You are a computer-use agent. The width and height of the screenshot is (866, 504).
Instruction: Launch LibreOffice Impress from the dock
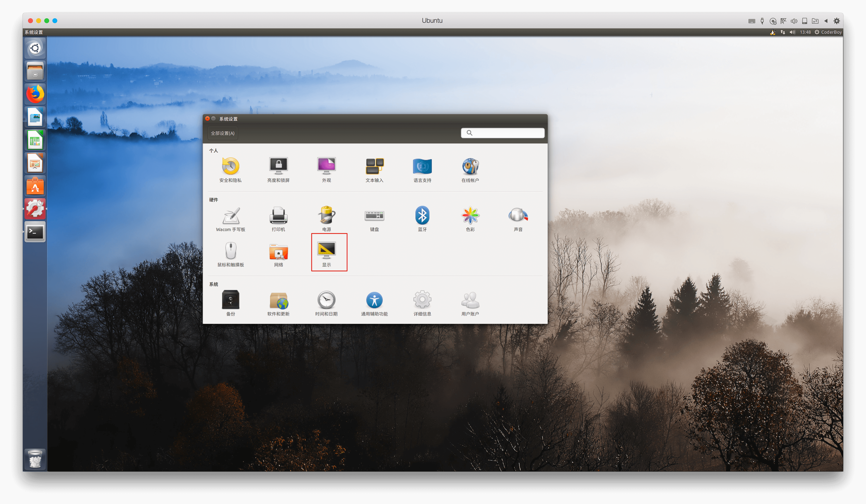pyautogui.click(x=35, y=163)
